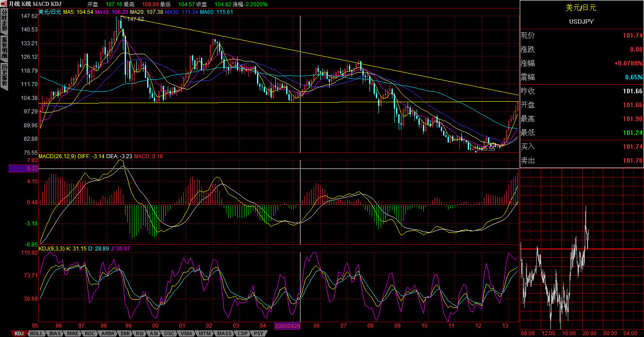Click the 现价 value 101.74
Image resolution: width=644 pixels, height=337 pixels.
634,35
